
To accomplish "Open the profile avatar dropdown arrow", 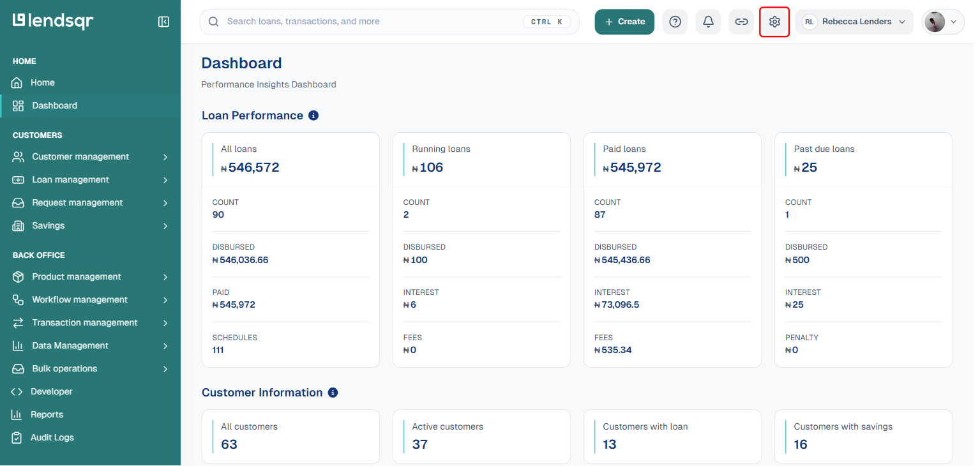I will (954, 22).
